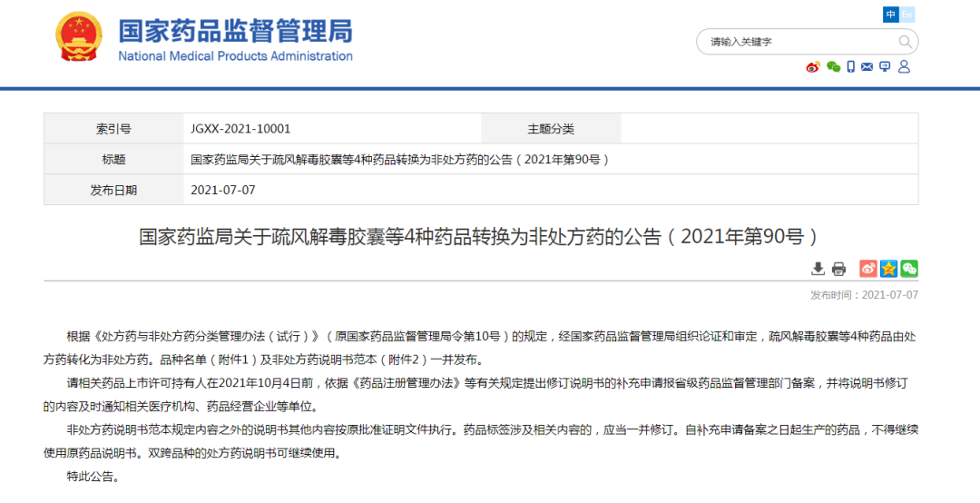The image size is (980, 503).
Task: Open the user account icon
Action: click(x=904, y=67)
